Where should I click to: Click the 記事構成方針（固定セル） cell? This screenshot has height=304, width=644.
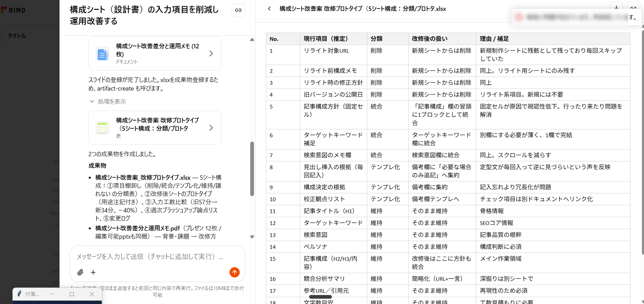click(333, 115)
